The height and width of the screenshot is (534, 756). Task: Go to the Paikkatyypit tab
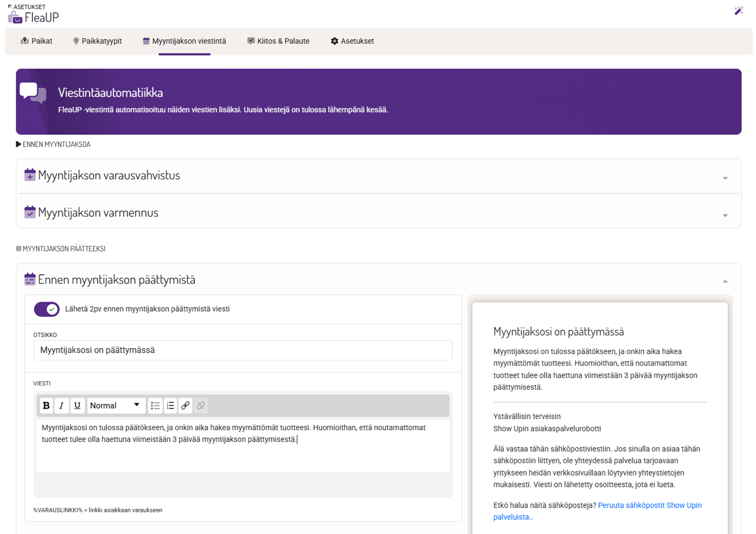[x=97, y=41]
